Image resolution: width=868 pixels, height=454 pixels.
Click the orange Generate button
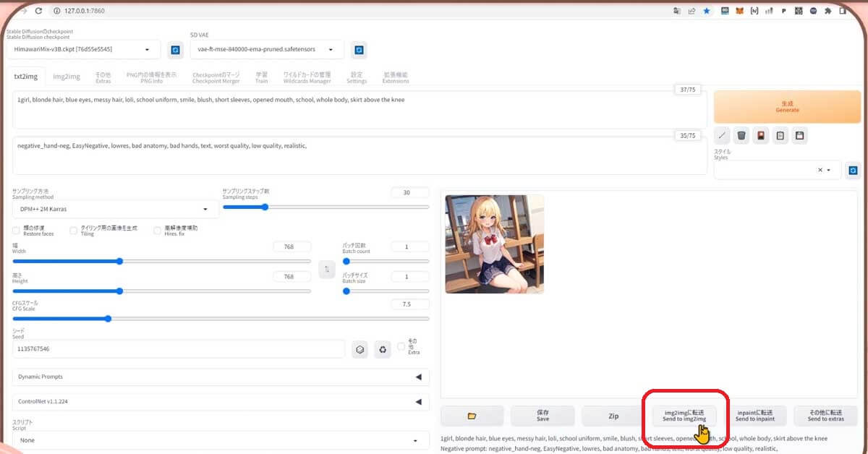point(787,106)
